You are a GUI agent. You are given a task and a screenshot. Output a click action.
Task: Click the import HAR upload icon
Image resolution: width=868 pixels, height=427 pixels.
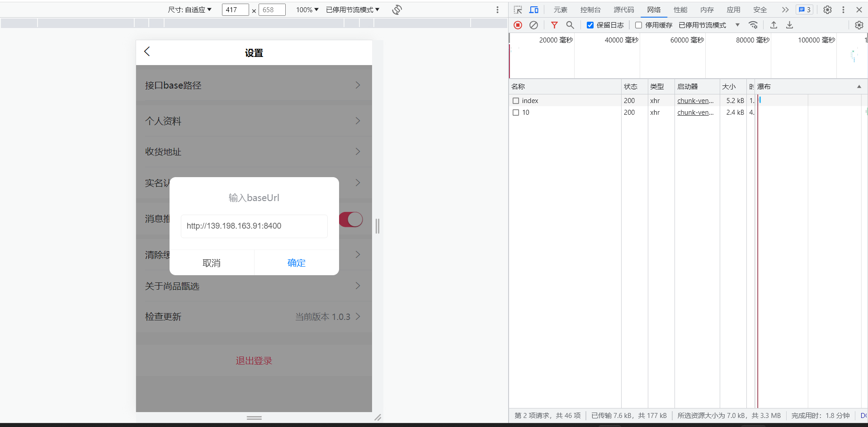click(774, 25)
